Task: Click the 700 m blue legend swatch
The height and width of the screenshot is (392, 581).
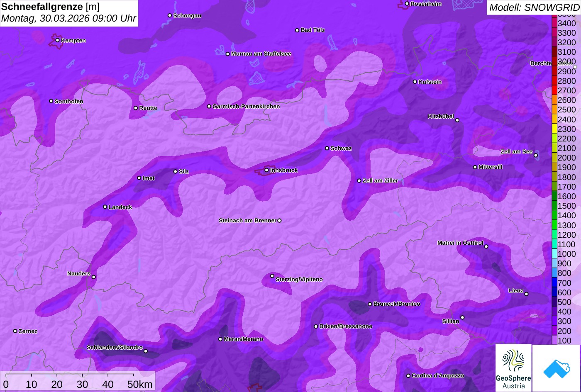Action: point(554,283)
